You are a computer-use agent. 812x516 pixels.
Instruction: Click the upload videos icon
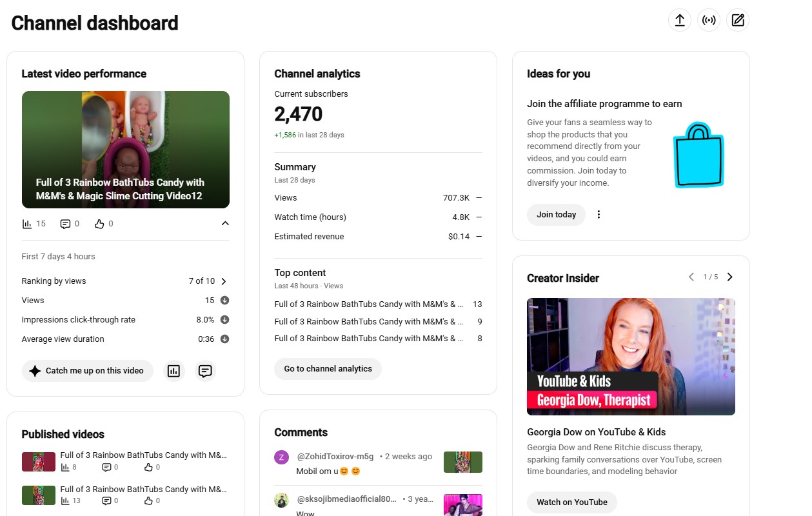pyautogui.click(x=679, y=20)
